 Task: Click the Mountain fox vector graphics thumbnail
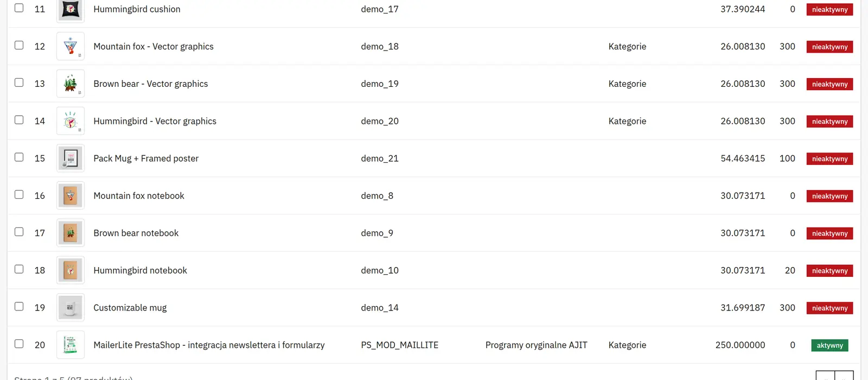(x=71, y=46)
